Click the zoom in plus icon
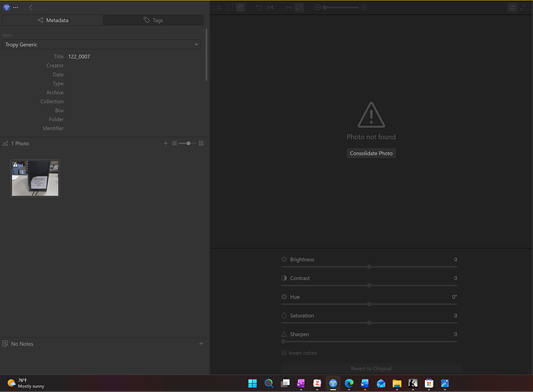Image resolution: width=533 pixels, height=392 pixels. pos(364,8)
